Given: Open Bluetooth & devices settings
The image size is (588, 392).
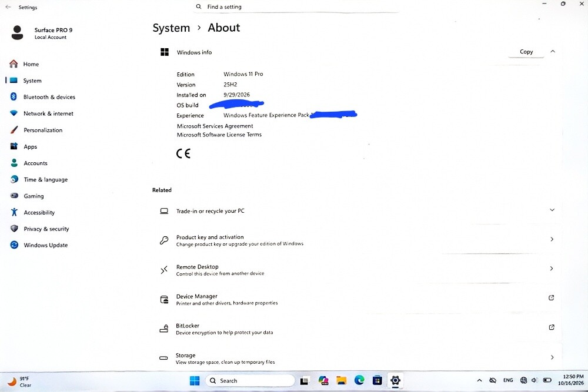Looking at the screenshot, I should [x=42, y=97].
